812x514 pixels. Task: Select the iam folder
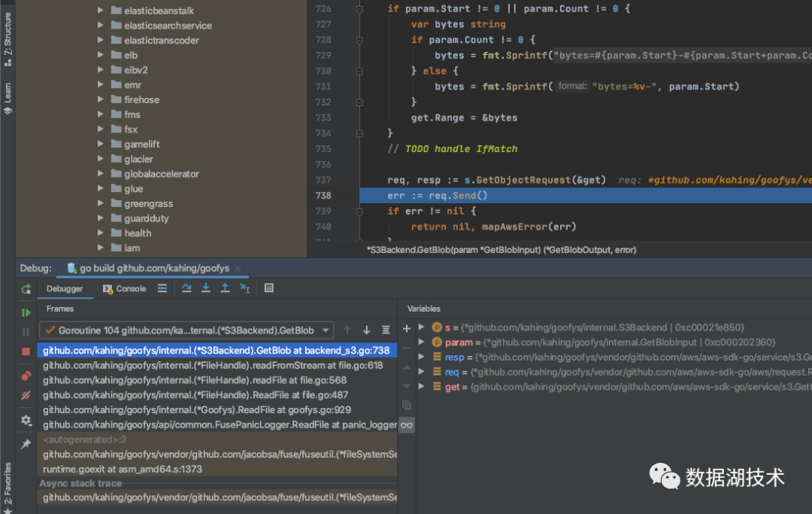[132, 248]
